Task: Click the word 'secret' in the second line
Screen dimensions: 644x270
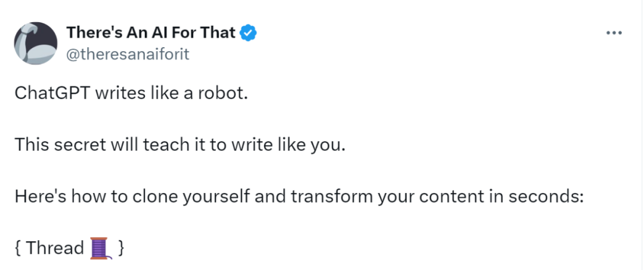Action: 77,145
